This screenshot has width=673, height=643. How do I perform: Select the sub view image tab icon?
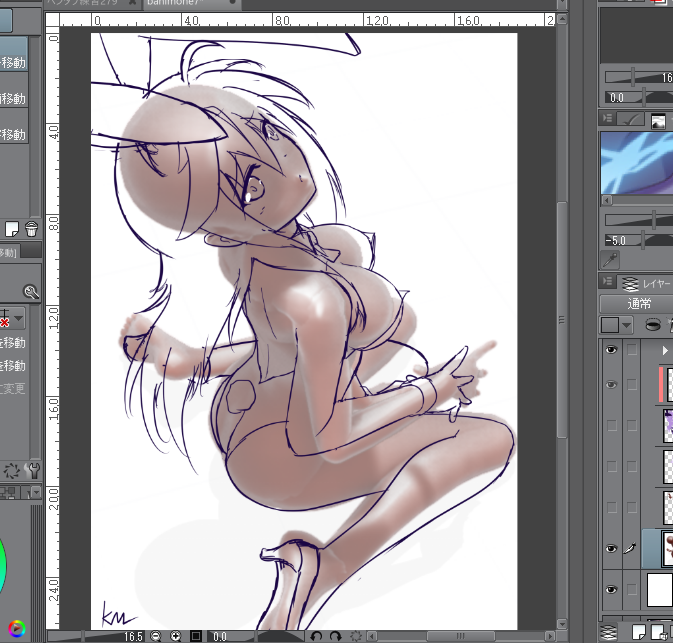click(x=658, y=121)
